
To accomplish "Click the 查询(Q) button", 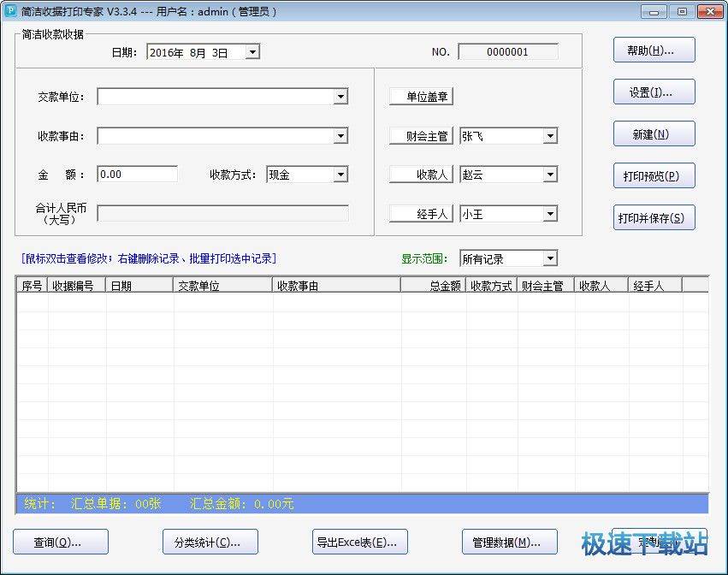I will tap(61, 542).
